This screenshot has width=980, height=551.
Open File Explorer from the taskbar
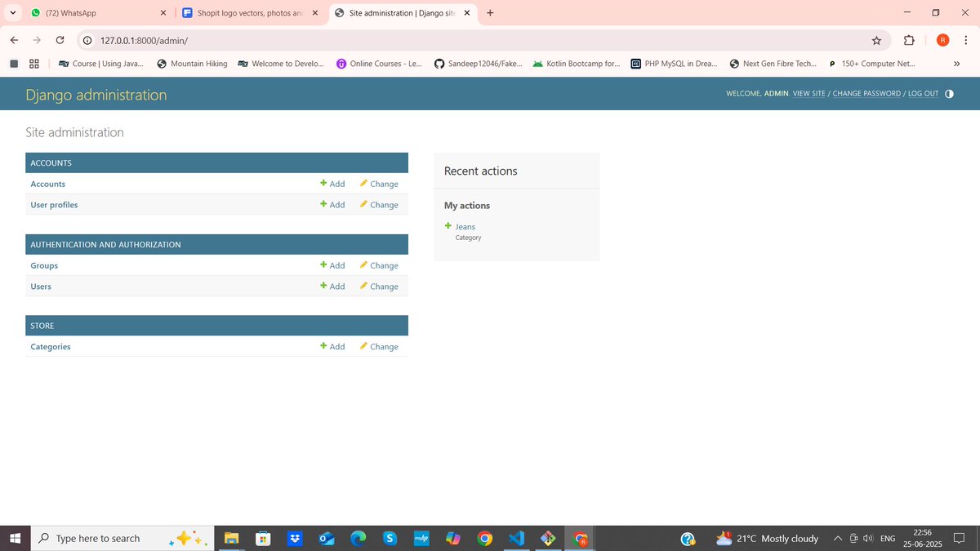pos(231,538)
